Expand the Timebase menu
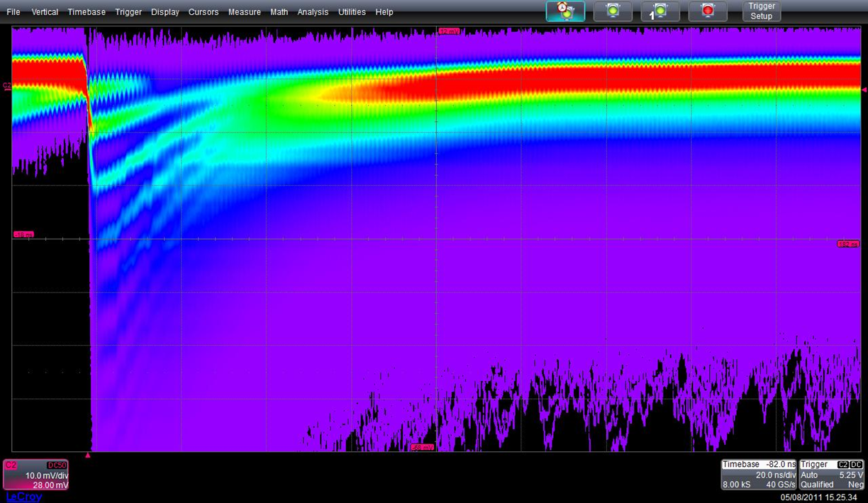 pos(87,12)
